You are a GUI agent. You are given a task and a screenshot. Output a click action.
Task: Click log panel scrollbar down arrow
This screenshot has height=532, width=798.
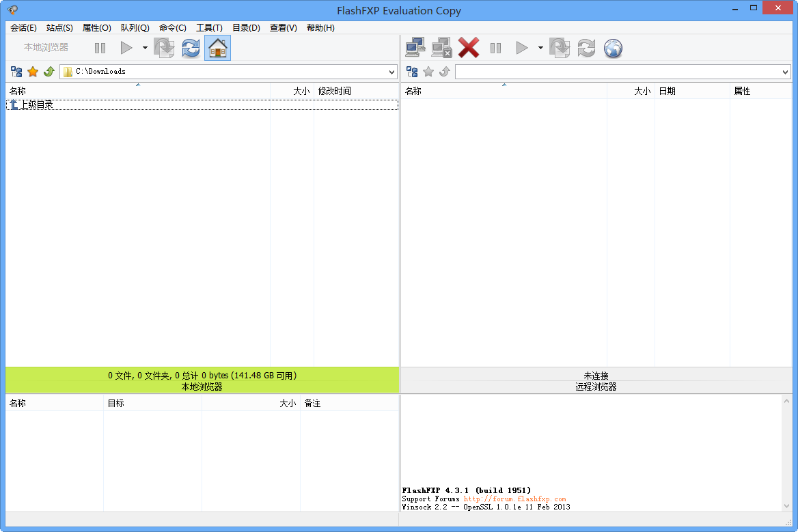click(786, 506)
